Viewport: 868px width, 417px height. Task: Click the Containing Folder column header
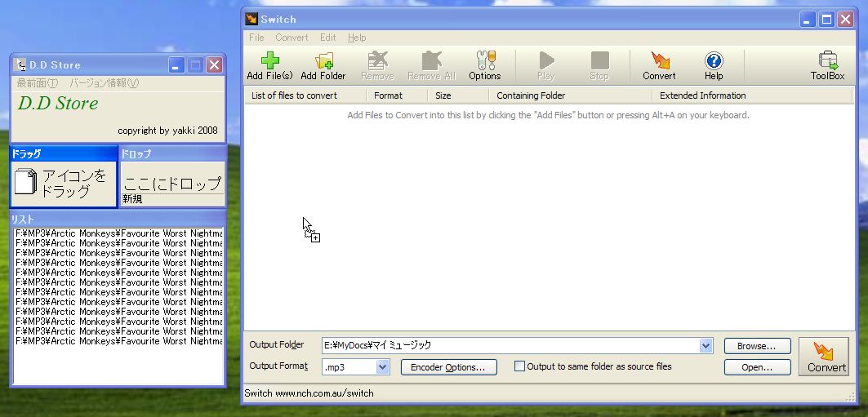[571, 95]
